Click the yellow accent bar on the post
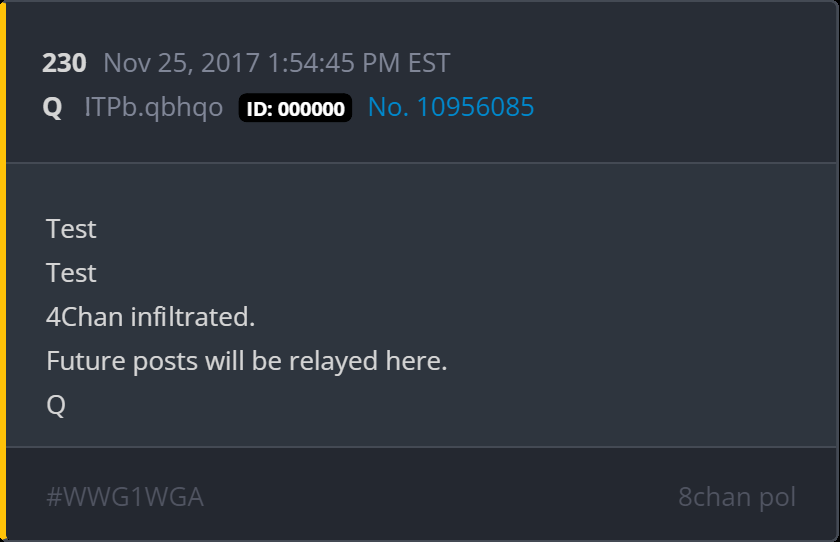Screen dimensions: 840x542 click(x=3, y=271)
